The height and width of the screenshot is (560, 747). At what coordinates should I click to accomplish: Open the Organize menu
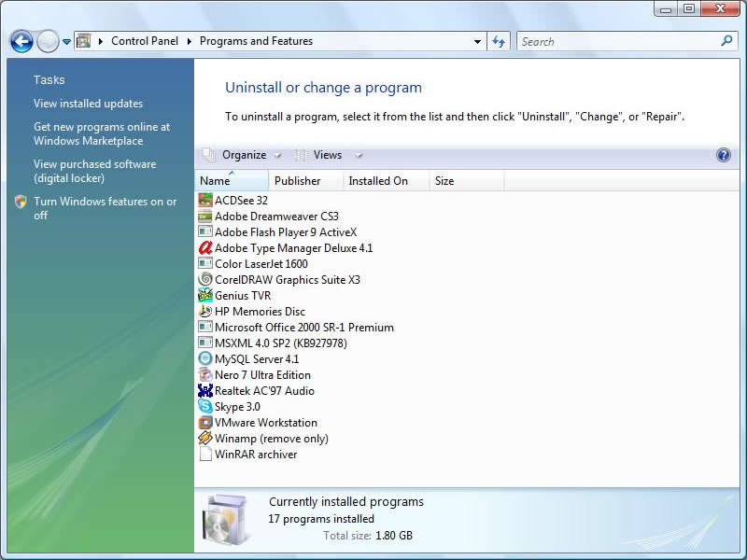tap(243, 155)
